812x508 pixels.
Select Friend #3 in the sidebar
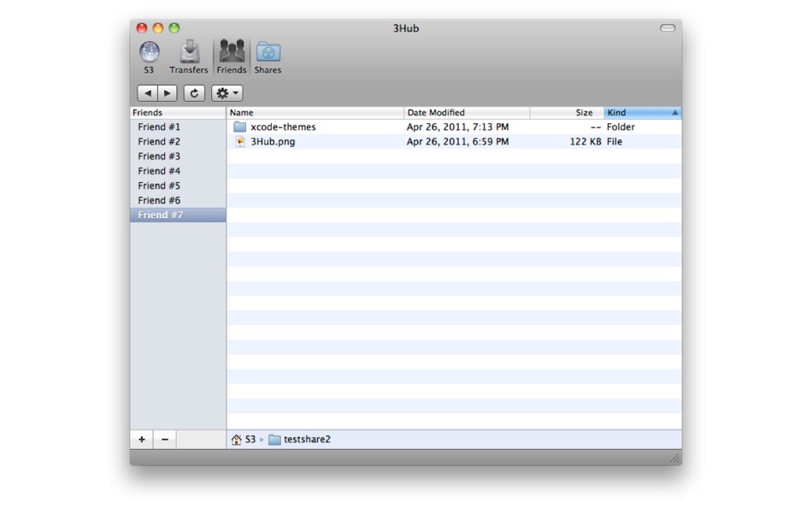click(x=178, y=156)
